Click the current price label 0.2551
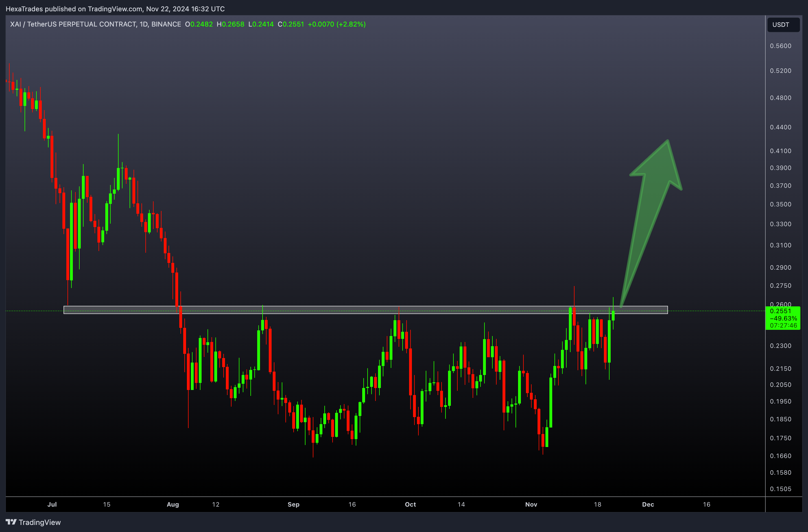The image size is (808, 532). click(780, 311)
